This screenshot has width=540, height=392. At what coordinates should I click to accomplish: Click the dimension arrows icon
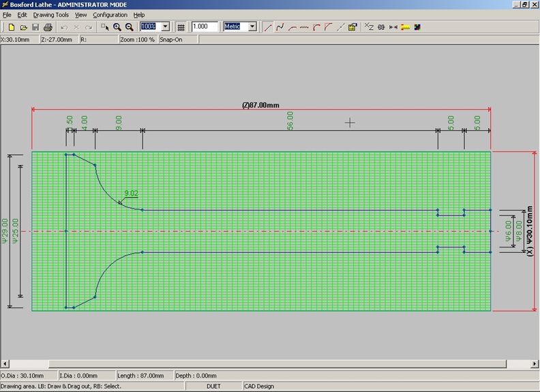tap(393, 27)
